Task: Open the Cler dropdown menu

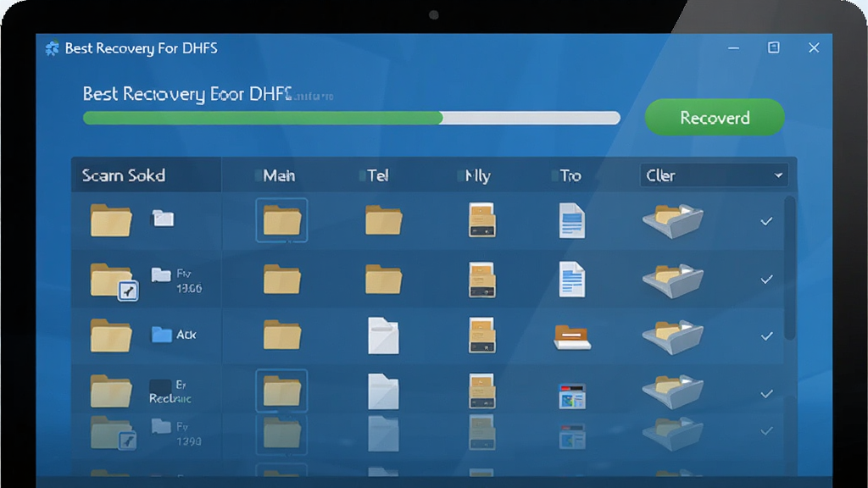Action: point(714,175)
